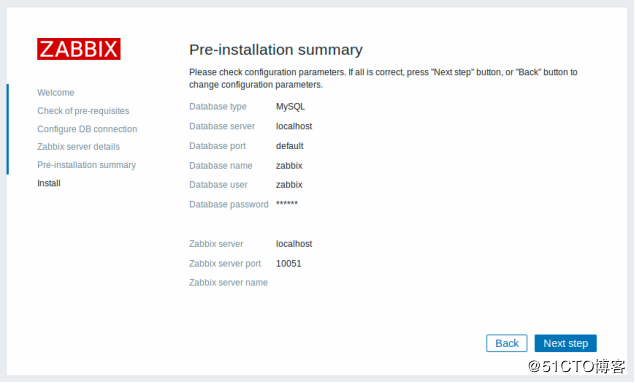Viewport: 635px width, 383px height.
Task: Click the Zabbix server name label
Action: click(228, 283)
